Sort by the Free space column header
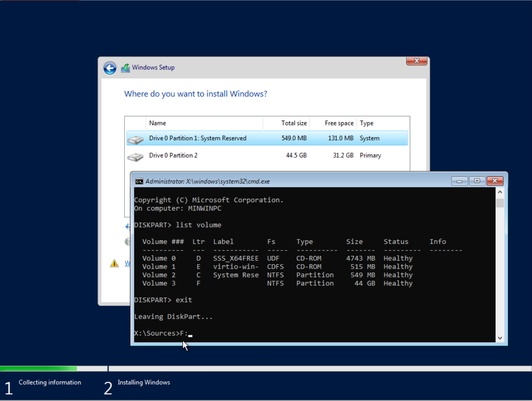This screenshot has height=401, width=532. 333,123
